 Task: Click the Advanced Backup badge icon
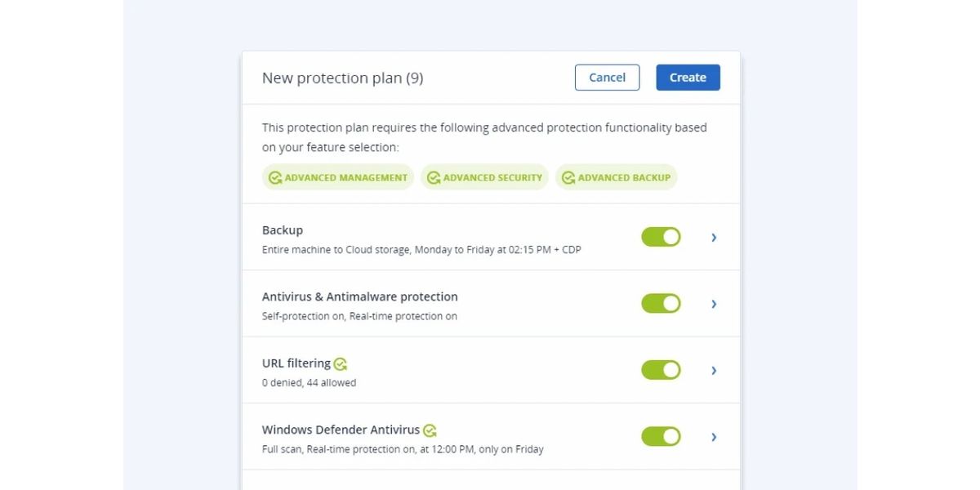(568, 177)
